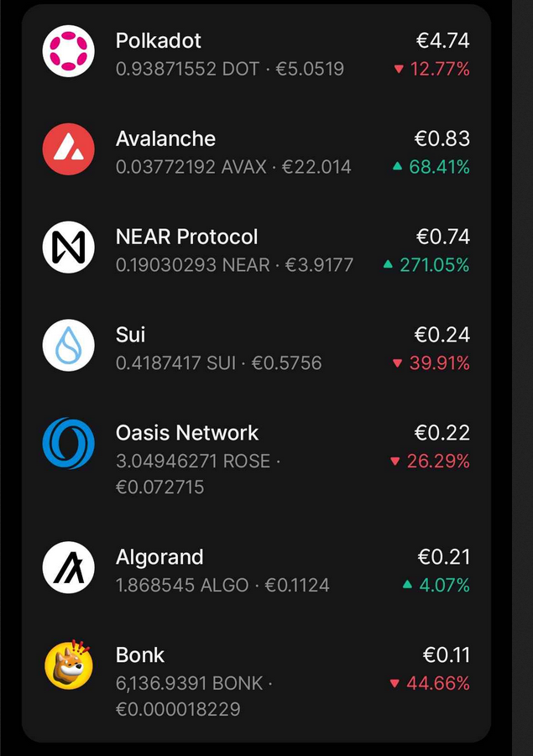The width and height of the screenshot is (533, 756).
Task: Click Sui's 39.91% loss indicator
Action: click(x=431, y=363)
